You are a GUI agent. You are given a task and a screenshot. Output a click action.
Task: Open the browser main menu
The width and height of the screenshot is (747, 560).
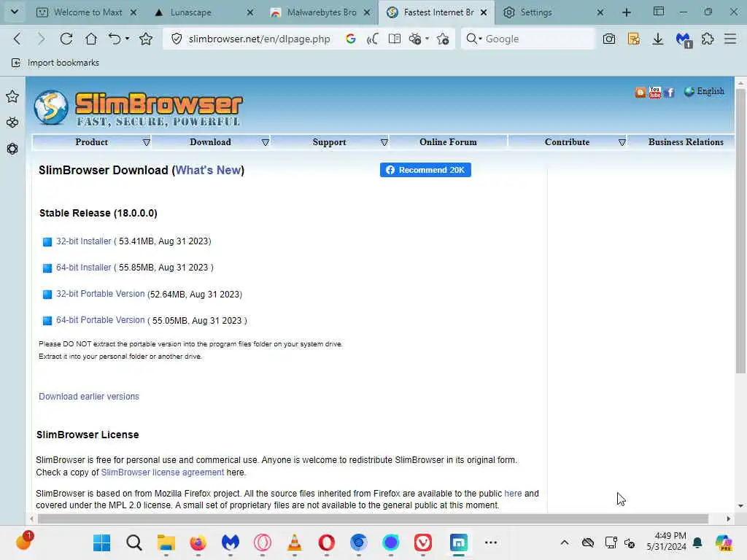click(x=730, y=39)
